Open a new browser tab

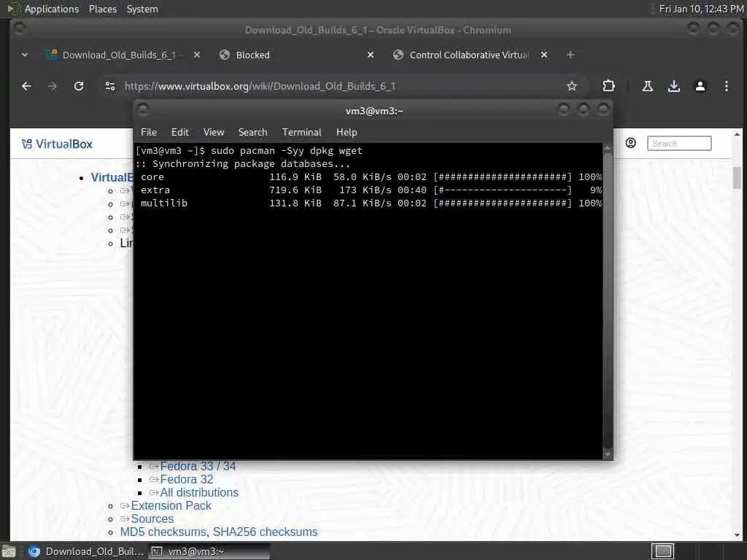tap(570, 55)
